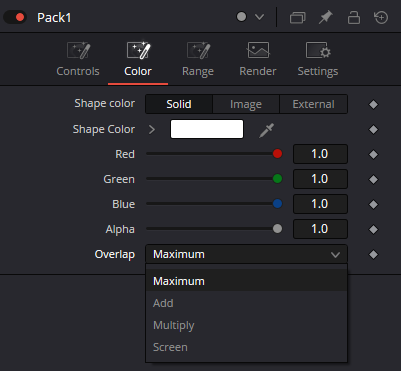
Task: Click the gray tile color dot in header
Action: pyautogui.click(x=241, y=17)
